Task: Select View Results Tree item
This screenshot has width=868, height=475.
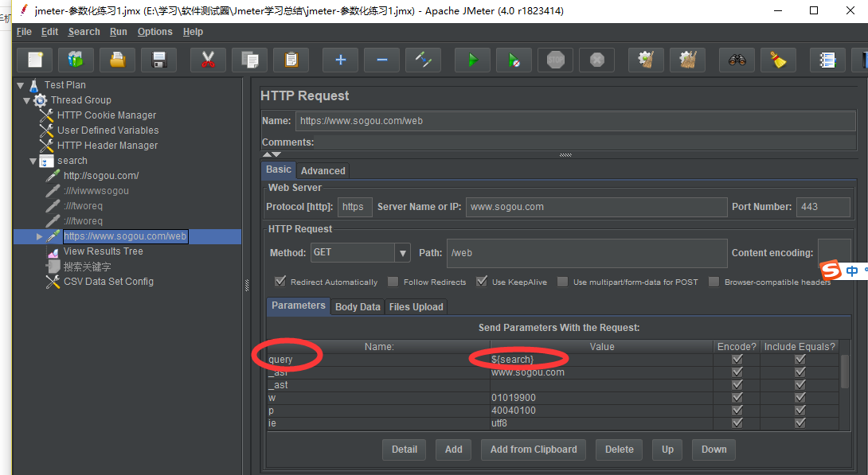Action: point(103,251)
